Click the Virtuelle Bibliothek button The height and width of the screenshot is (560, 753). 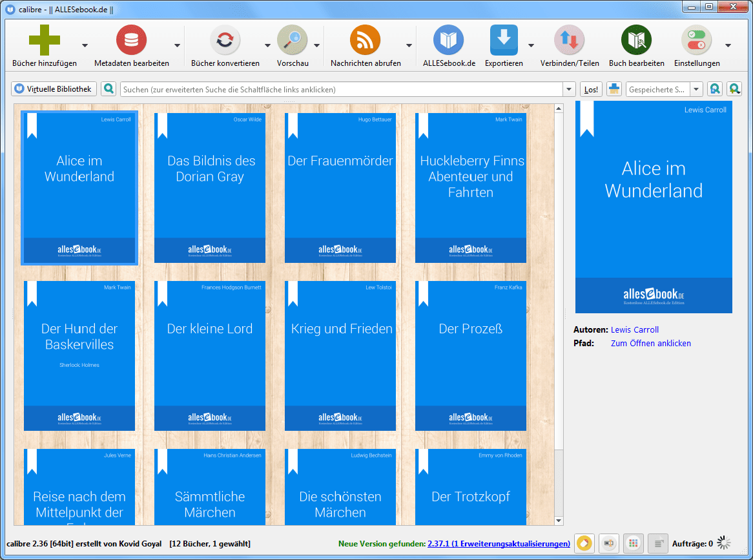[x=54, y=89]
